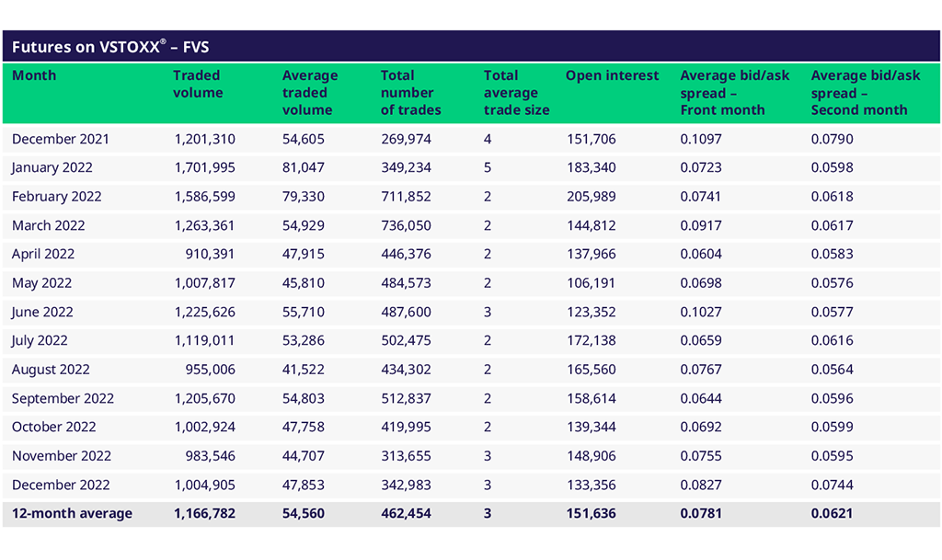Select the 'Month' column header
942x560 pixels.
pyautogui.click(x=34, y=75)
